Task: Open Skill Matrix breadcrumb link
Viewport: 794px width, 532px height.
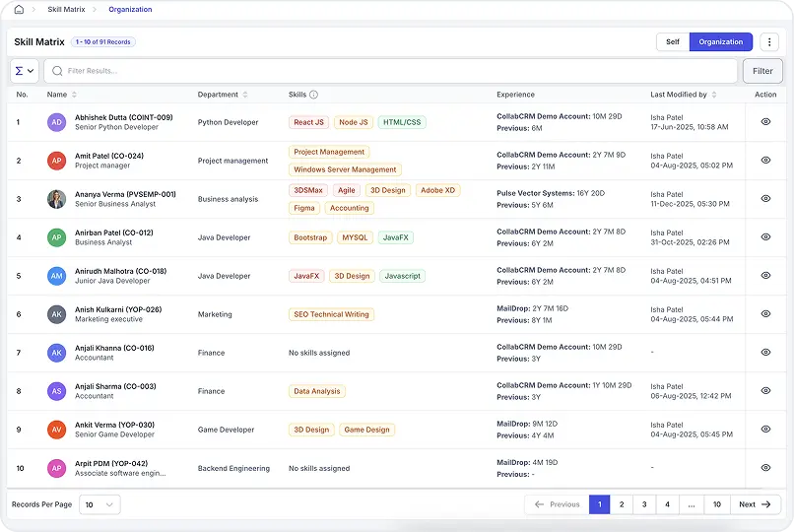Action: 66,9
